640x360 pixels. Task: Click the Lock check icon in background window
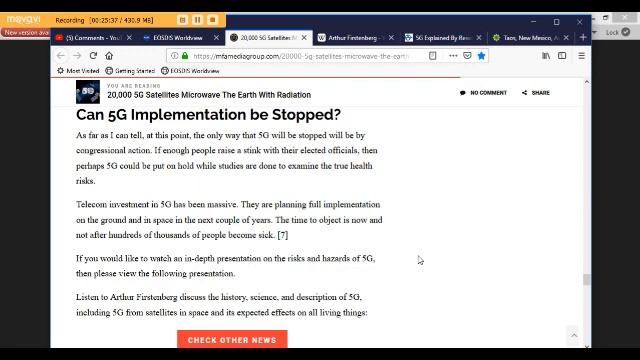click(x=625, y=32)
